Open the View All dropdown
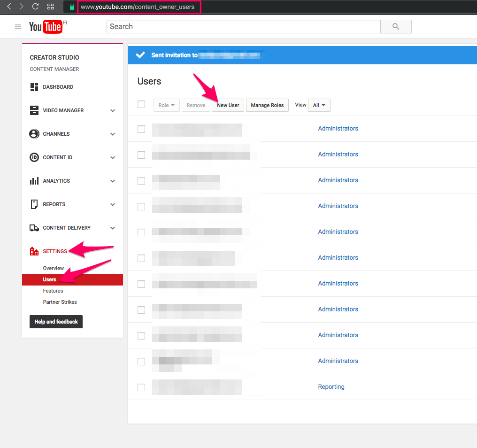The image size is (477, 448). (x=319, y=105)
